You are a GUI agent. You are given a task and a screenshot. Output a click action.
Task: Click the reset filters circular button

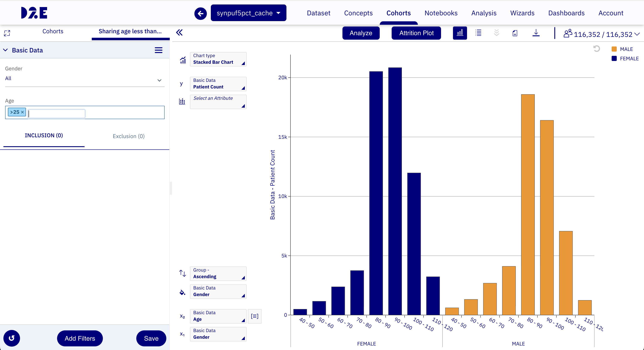[11, 338]
